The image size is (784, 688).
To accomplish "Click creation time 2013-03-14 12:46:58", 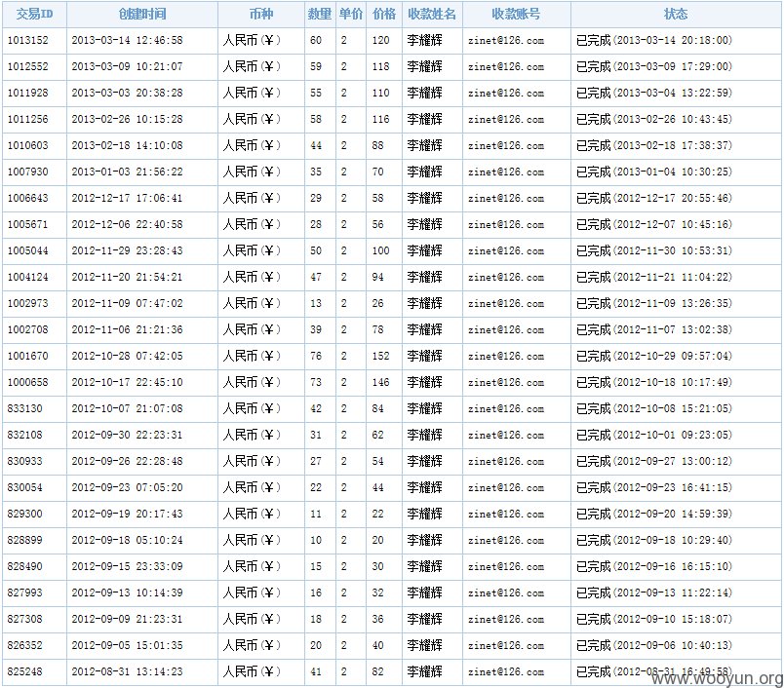I will coord(127,41).
